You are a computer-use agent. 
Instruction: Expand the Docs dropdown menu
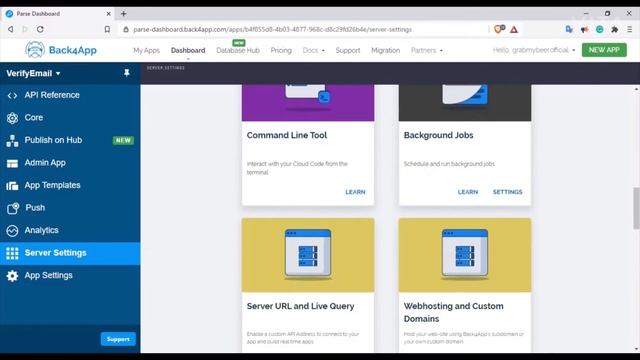tap(313, 50)
